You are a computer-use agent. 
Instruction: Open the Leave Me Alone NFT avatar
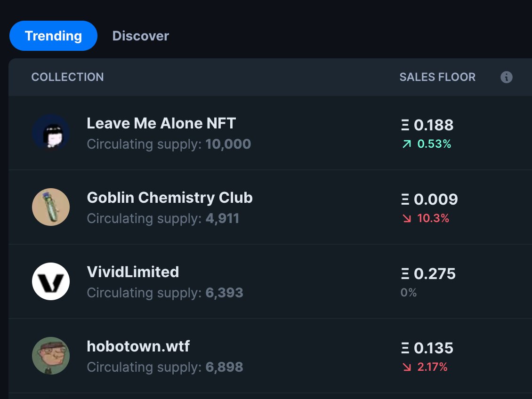51,133
